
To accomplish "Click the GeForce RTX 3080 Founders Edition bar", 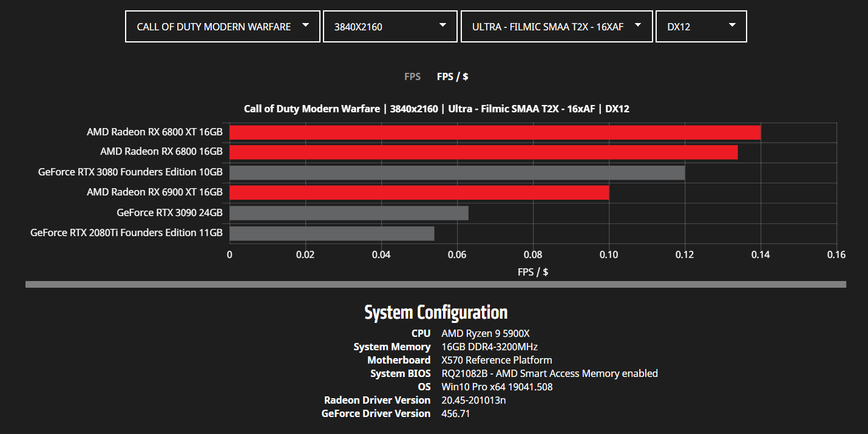I will coord(457,172).
